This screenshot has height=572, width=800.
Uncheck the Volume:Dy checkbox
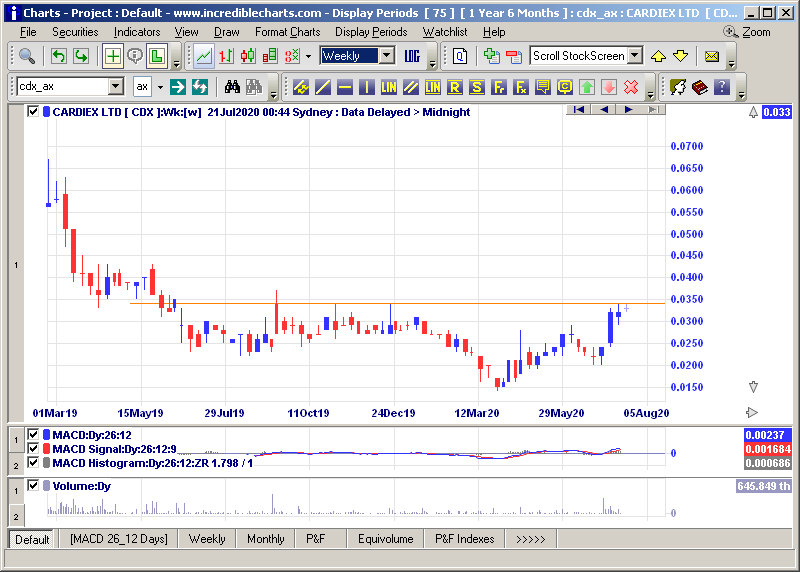click(33, 485)
